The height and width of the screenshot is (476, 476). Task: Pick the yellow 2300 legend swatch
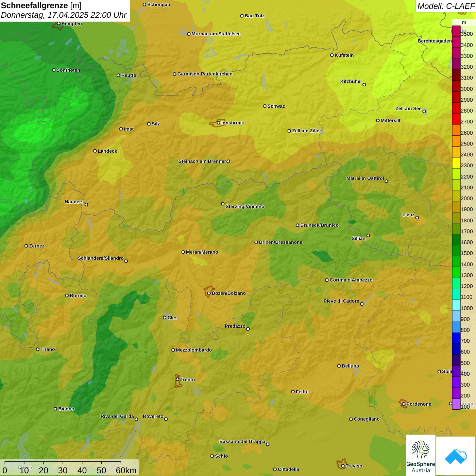coord(456,163)
